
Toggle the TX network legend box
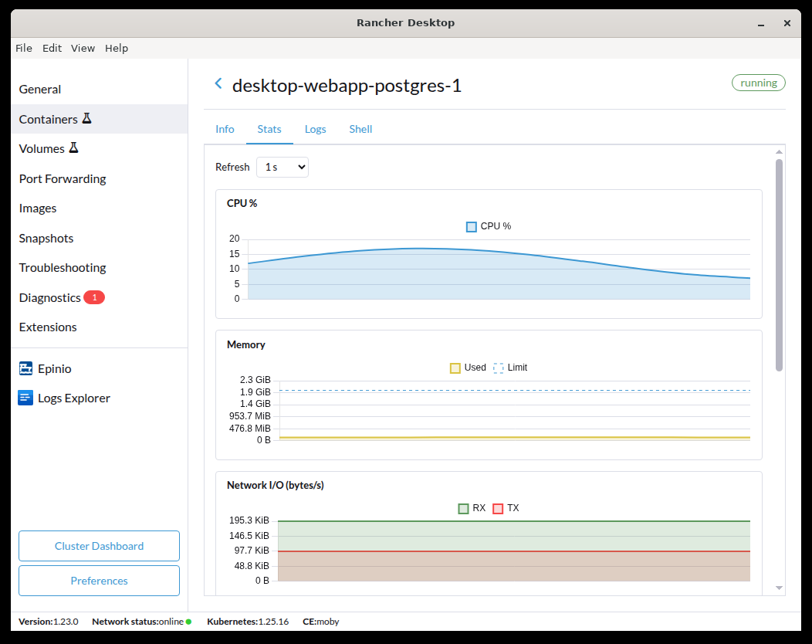[x=498, y=509]
